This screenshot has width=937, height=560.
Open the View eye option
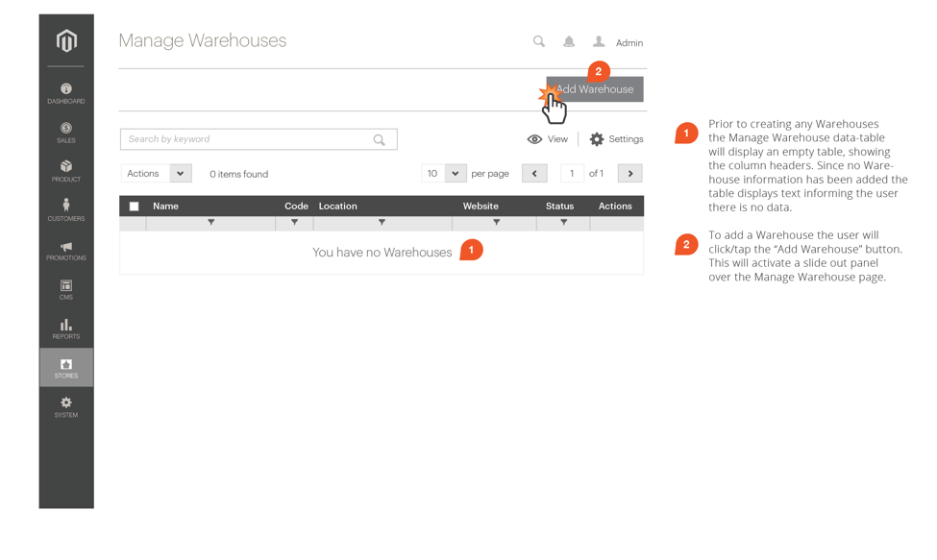[547, 139]
